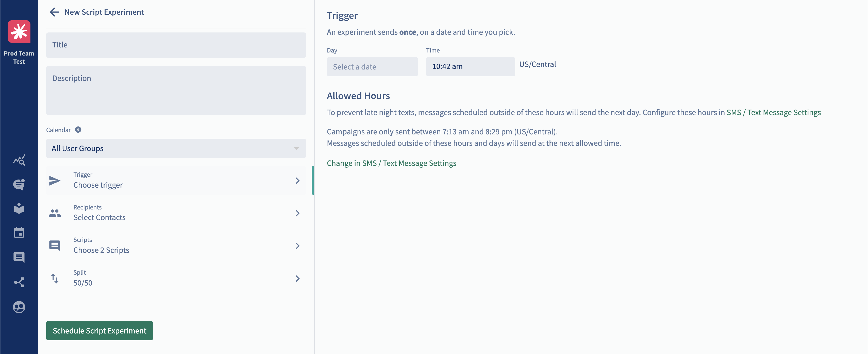Click Schedule Script Experiment button
Image resolution: width=868 pixels, height=354 pixels.
click(x=99, y=331)
